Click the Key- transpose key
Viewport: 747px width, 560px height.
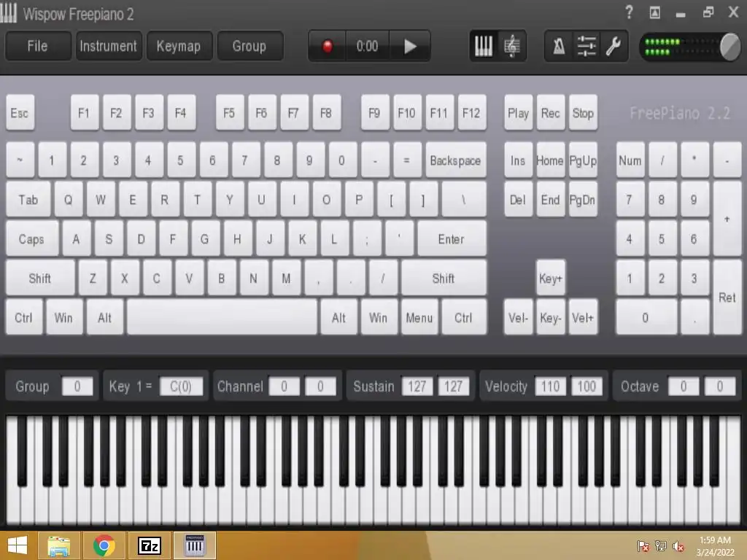tap(550, 318)
